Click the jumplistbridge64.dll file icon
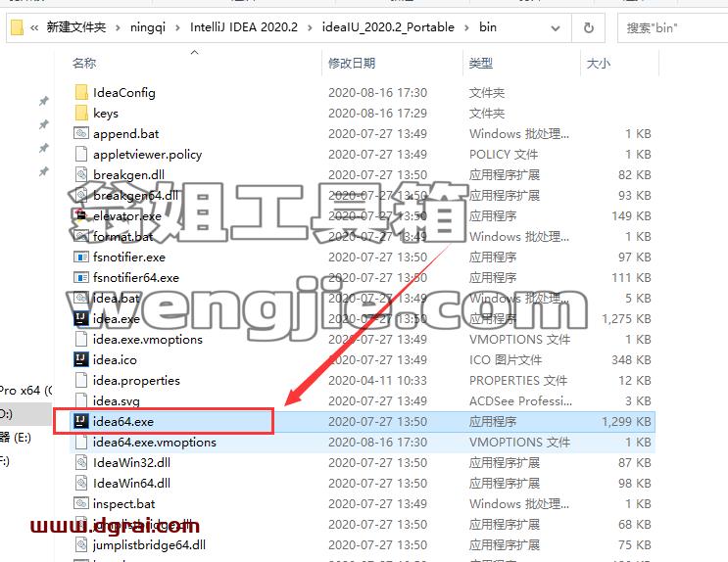728x562 pixels. coord(81,544)
